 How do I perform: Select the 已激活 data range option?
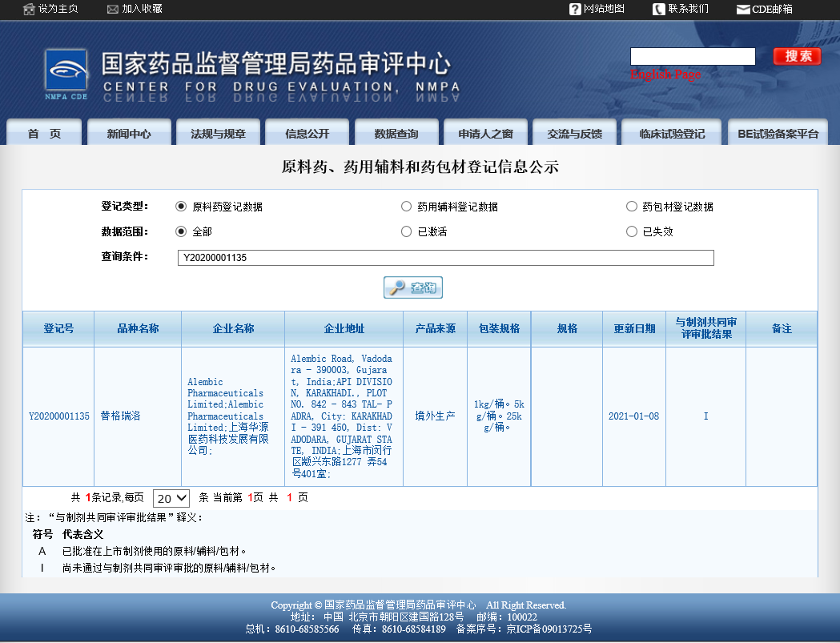pyautogui.click(x=407, y=231)
